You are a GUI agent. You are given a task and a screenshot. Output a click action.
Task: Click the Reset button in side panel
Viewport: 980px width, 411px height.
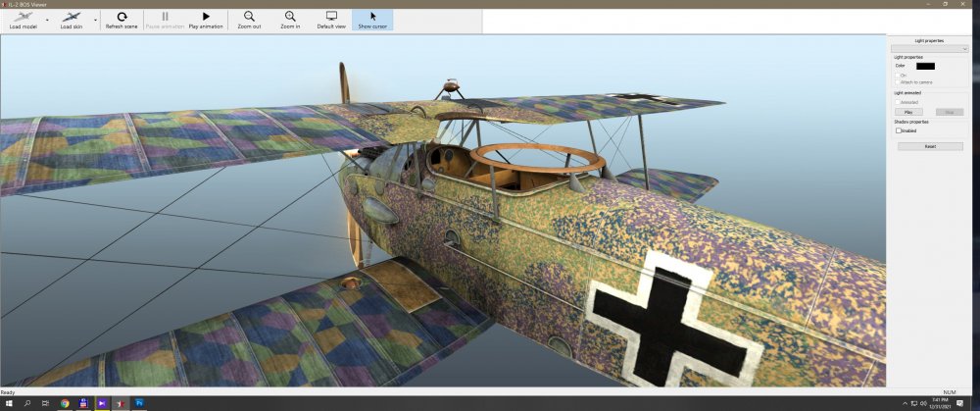coord(929,146)
